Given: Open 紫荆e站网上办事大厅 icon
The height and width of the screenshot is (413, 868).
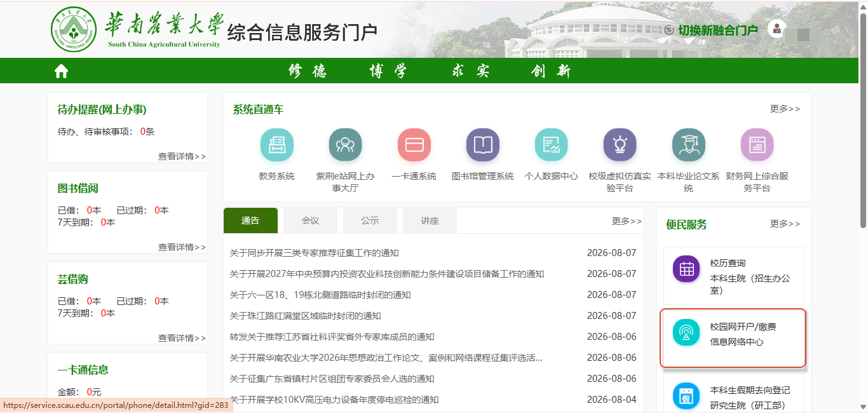Looking at the screenshot, I should [x=346, y=145].
